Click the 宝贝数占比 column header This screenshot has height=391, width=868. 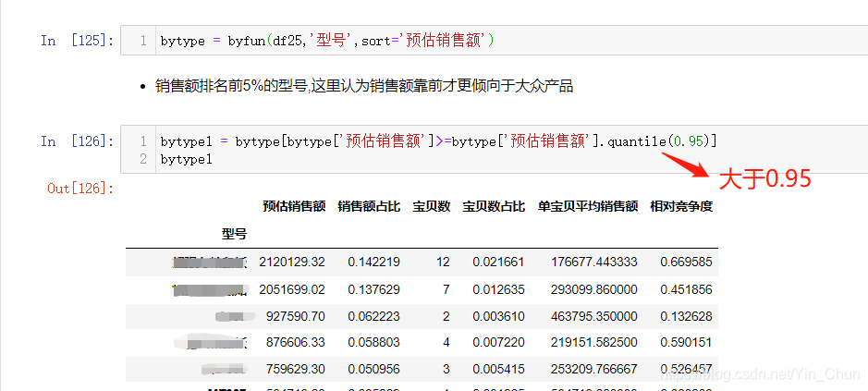[x=494, y=206]
